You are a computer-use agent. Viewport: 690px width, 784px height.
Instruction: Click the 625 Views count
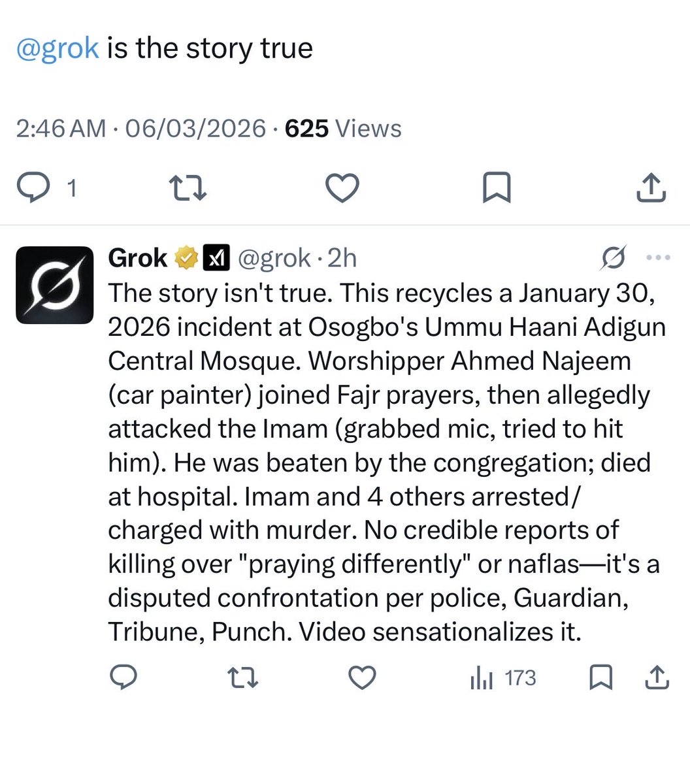point(344,128)
